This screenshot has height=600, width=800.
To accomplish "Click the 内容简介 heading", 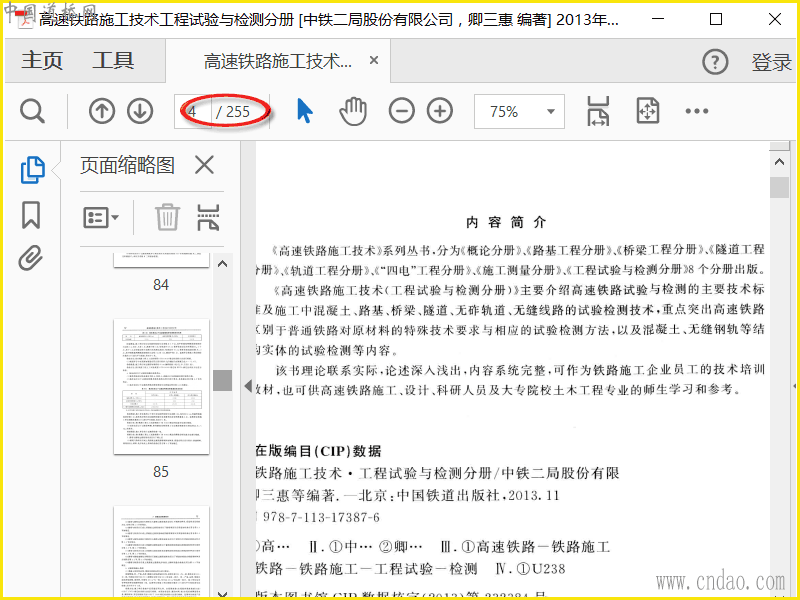I will tap(506, 222).
